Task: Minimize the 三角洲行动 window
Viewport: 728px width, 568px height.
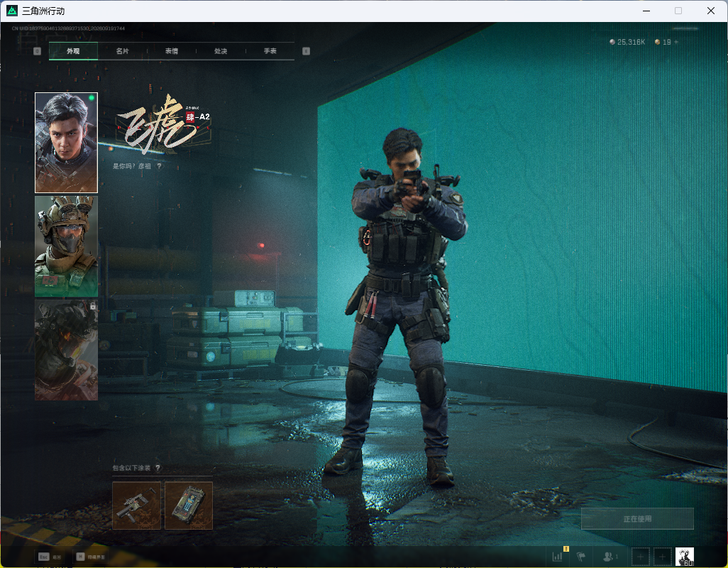Action: [x=646, y=11]
